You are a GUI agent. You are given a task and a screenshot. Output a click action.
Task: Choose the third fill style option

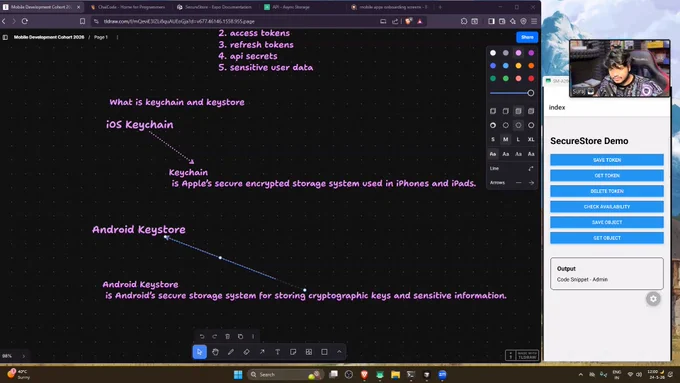click(518, 111)
